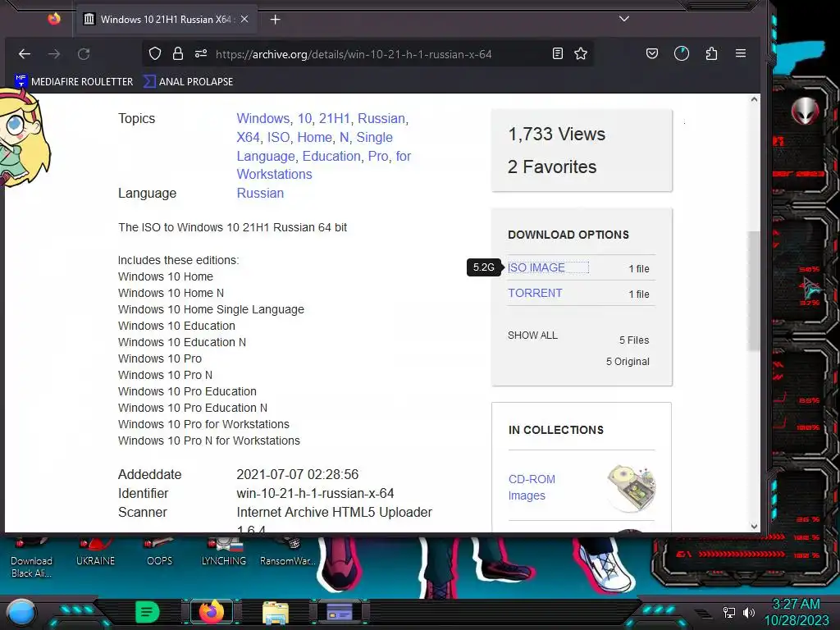Click the Windows 10 Home Single Language line
This screenshot has width=840, height=630.
(211, 309)
